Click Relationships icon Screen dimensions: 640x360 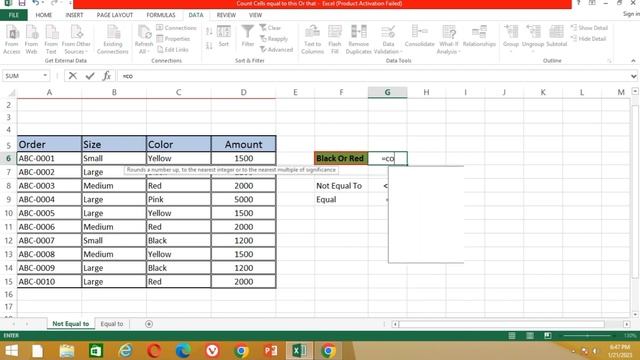pyautogui.click(x=479, y=36)
